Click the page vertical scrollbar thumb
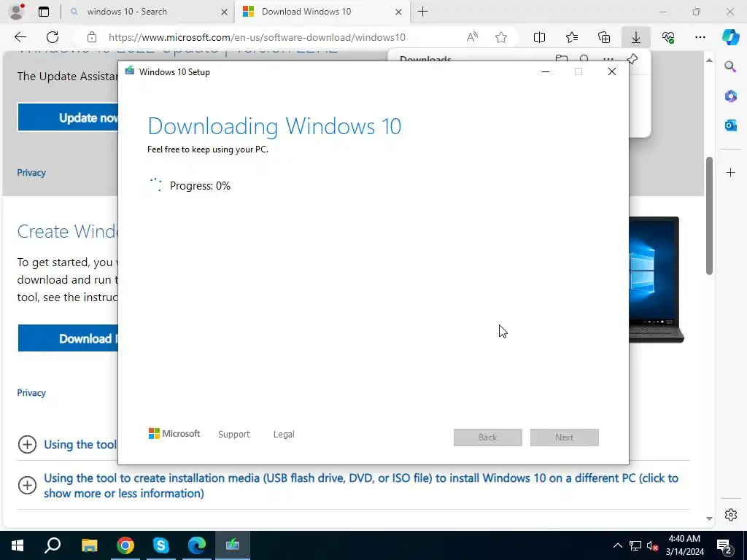Viewport: 747px width, 560px height. click(709, 216)
